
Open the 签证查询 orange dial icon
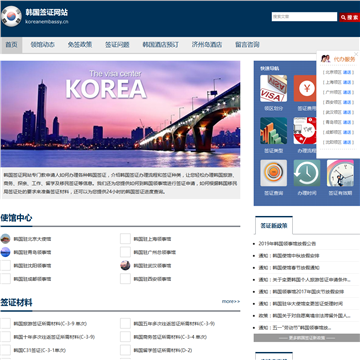click(x=273, y=173)
